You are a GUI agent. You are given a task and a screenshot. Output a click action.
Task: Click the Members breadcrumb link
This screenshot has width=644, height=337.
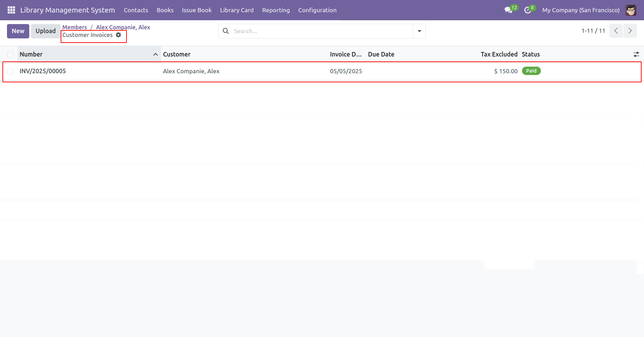click(x=75, y=27)
